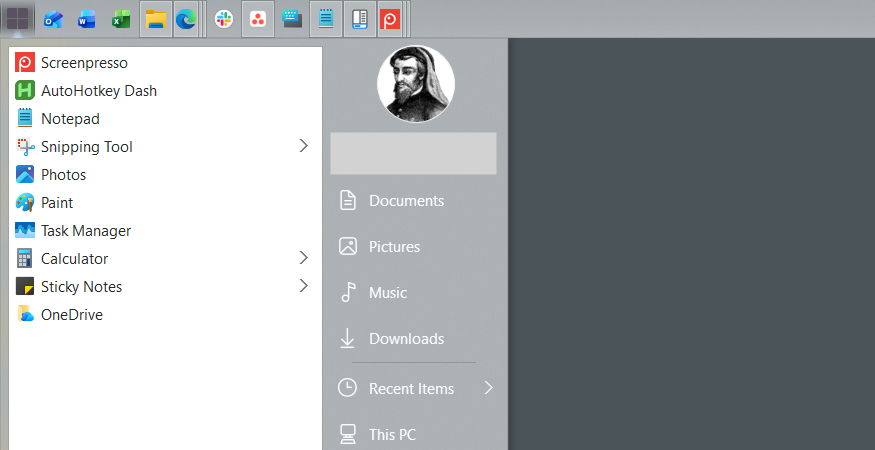Click the Recent Items clock icon
Screen dimensions: 875x450
347,388
